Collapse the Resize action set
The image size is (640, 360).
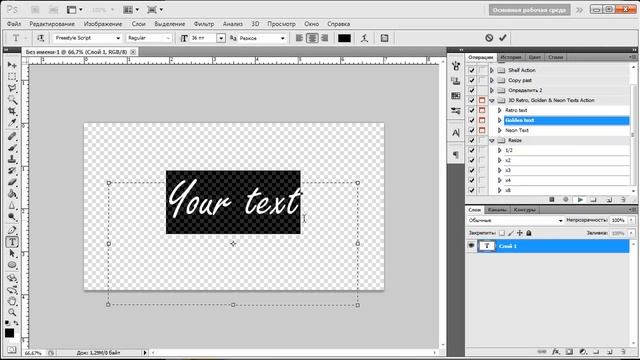492,140
